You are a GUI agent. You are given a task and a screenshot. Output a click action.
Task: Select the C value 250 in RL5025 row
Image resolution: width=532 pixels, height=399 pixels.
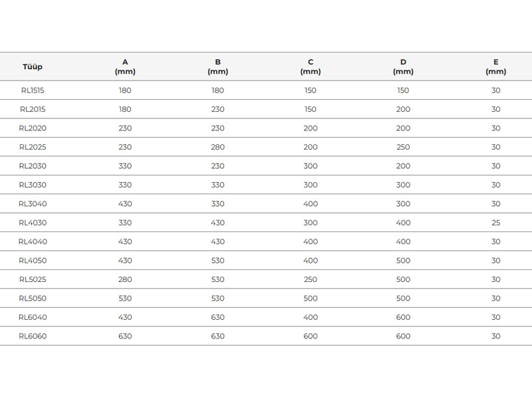coord(311,279)
